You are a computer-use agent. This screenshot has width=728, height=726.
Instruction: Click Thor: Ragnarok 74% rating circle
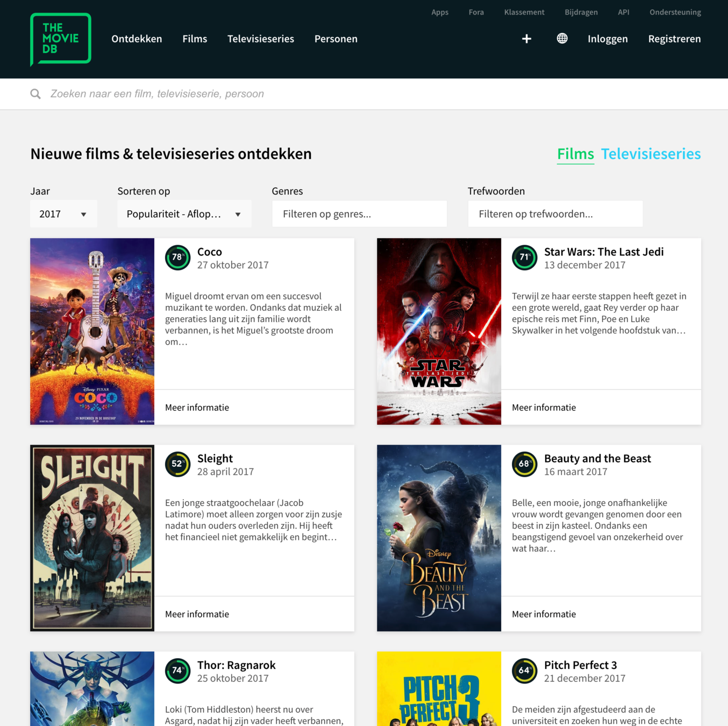(x=177, y=671)
